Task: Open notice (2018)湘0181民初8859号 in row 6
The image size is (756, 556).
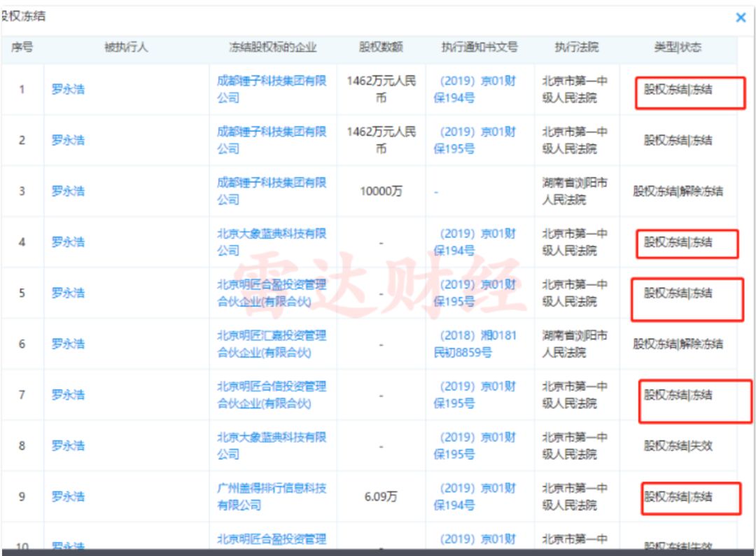Action: pos(475,344)
